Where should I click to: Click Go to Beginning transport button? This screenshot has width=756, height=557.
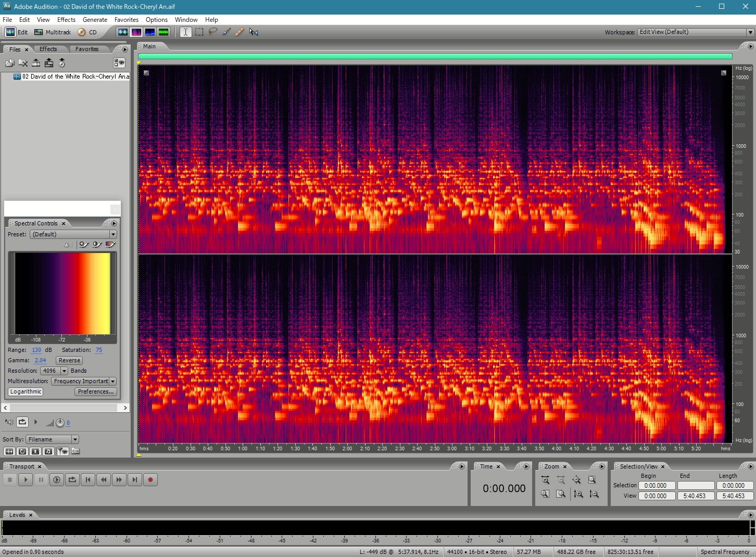coord(88,480)
